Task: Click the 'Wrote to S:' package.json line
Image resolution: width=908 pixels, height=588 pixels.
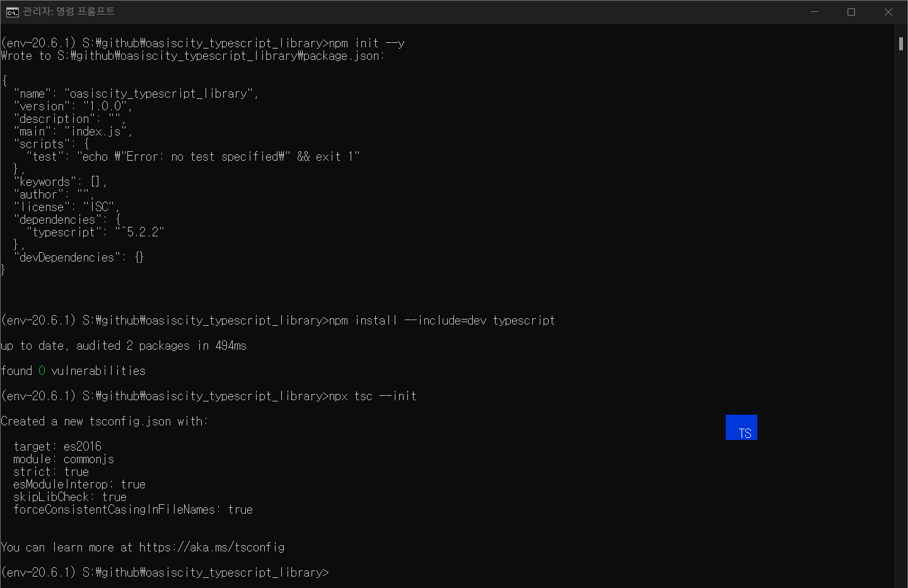Action: 193,55
